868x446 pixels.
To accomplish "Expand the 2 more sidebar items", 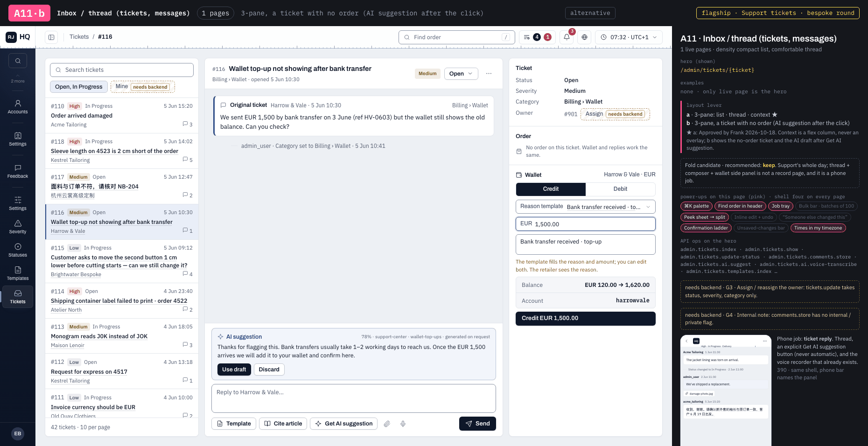I will (18, 78).
